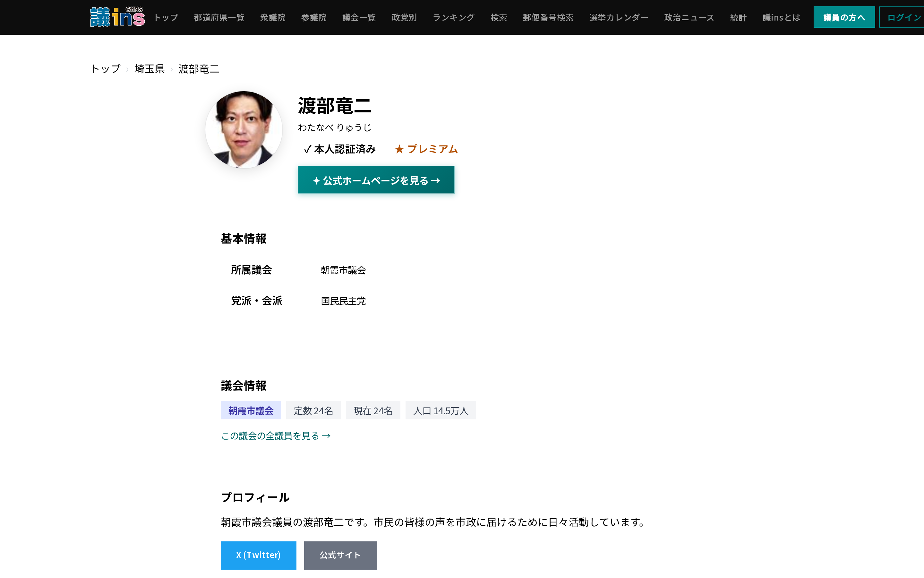Click the 現在 24名 tag

click(x=373, y=411)
